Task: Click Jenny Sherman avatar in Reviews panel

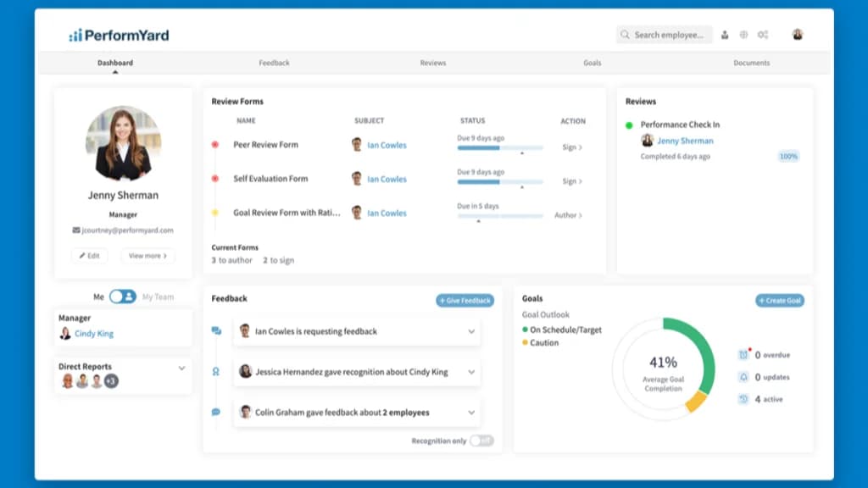Action: tap(647, 141)
